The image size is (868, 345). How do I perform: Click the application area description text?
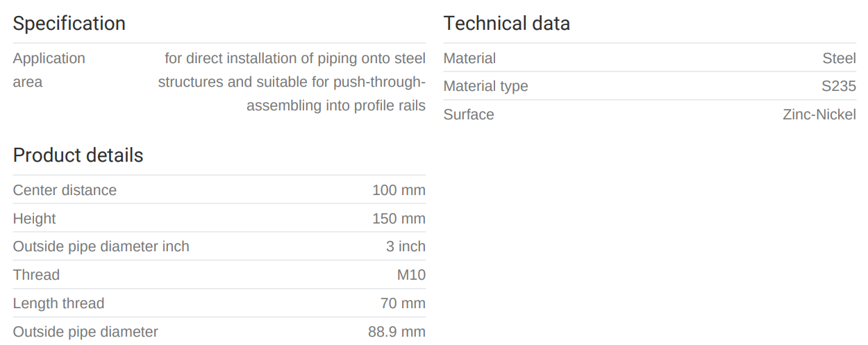(292, 82)
